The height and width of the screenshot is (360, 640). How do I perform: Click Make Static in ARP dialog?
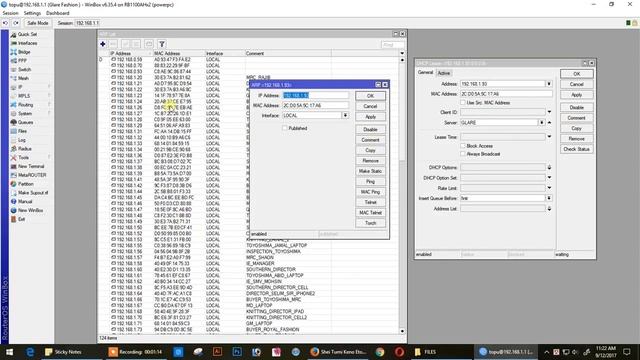tap(370, 171)
